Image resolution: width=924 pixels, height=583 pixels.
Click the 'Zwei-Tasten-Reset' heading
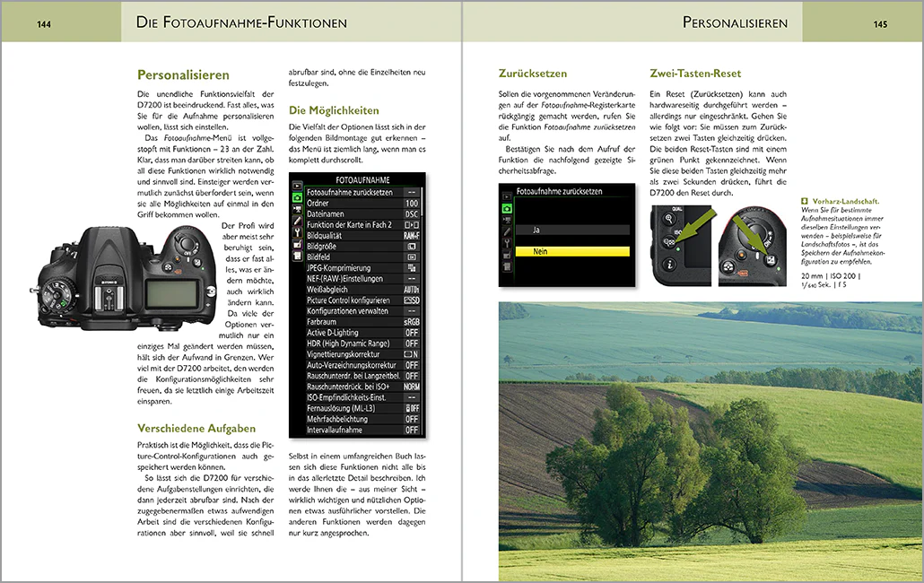[694, 74]
